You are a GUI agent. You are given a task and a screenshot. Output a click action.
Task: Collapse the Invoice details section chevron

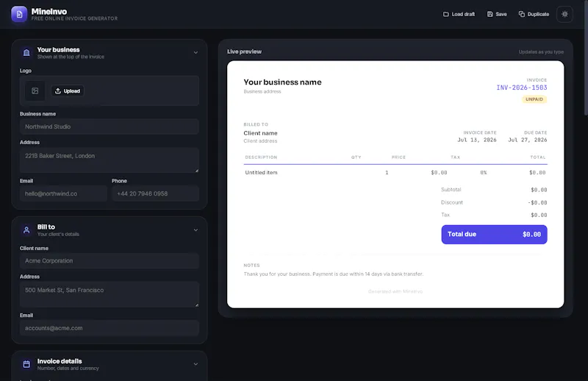pyautogui.click(x=196, y=364)
